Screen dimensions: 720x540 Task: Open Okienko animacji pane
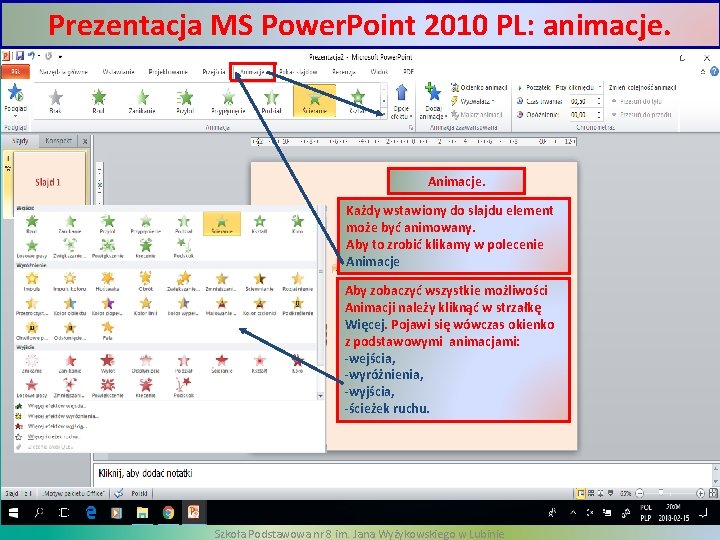tap(479, 87)
